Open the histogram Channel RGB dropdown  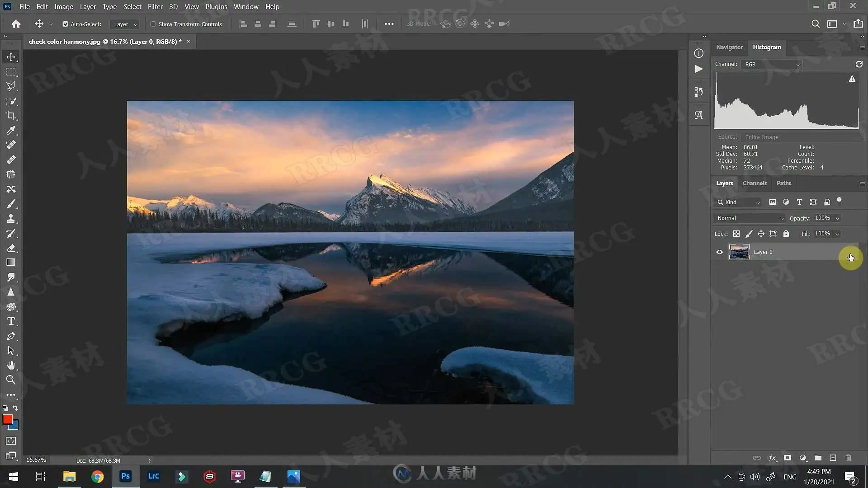(772, 65)
